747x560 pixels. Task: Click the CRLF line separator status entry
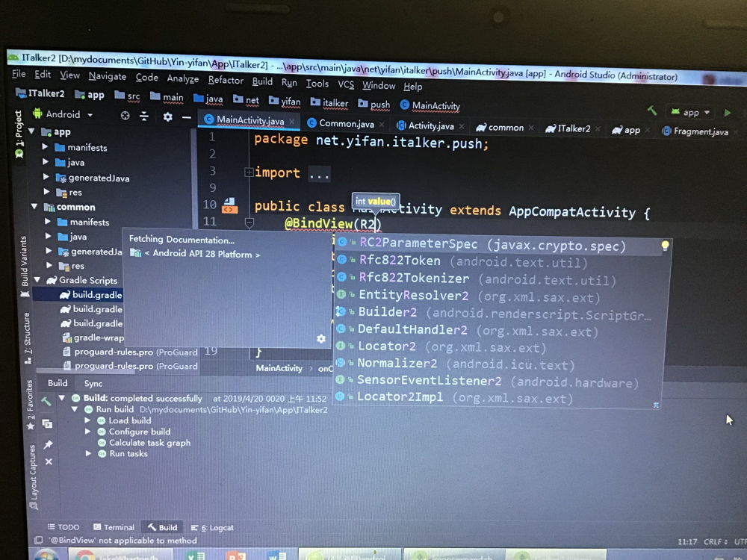(x=716, y=541)
